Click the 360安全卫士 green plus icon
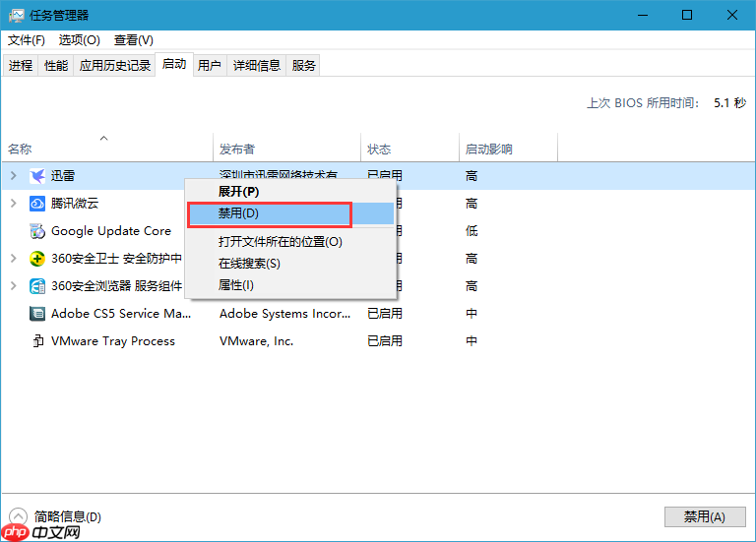This screenshot has width=756, height=542. pos(37,259)
